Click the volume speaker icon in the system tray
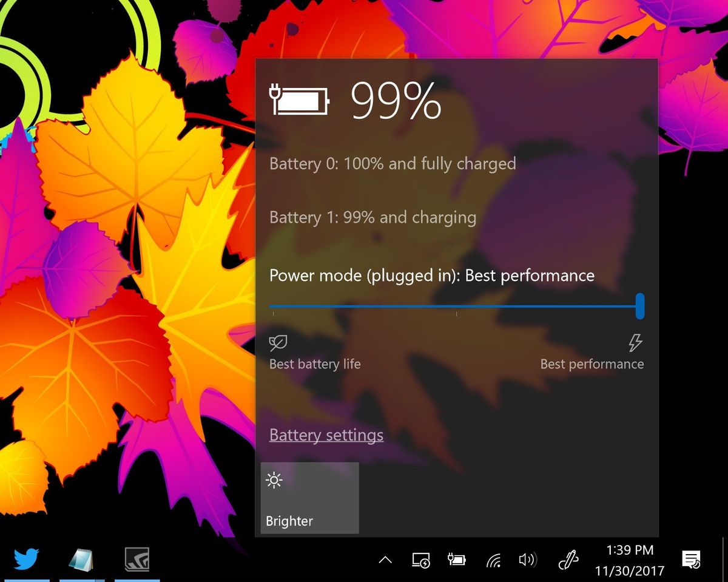The width and height of the screenshot is (728, 582). (x=528, y=560)
